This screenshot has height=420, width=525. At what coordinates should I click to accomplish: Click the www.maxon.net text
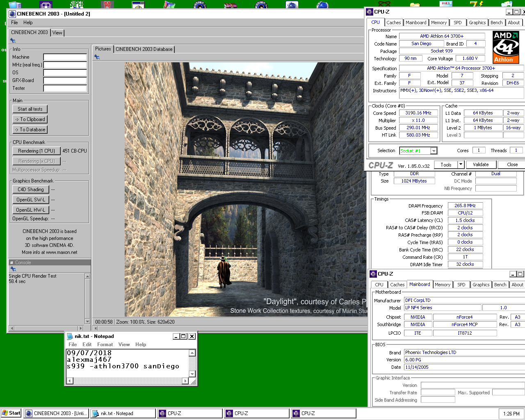(x=62, y=252)
